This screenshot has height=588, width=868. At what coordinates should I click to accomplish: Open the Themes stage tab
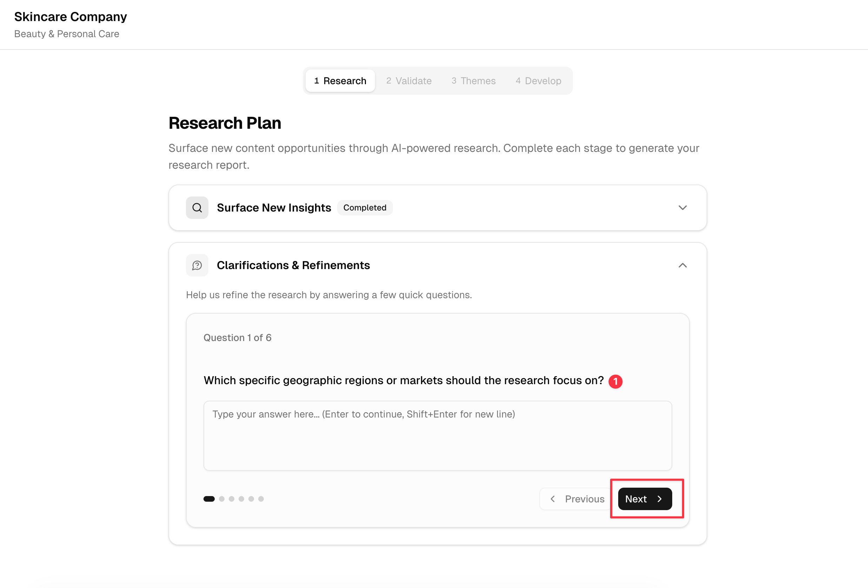[473, 81]
